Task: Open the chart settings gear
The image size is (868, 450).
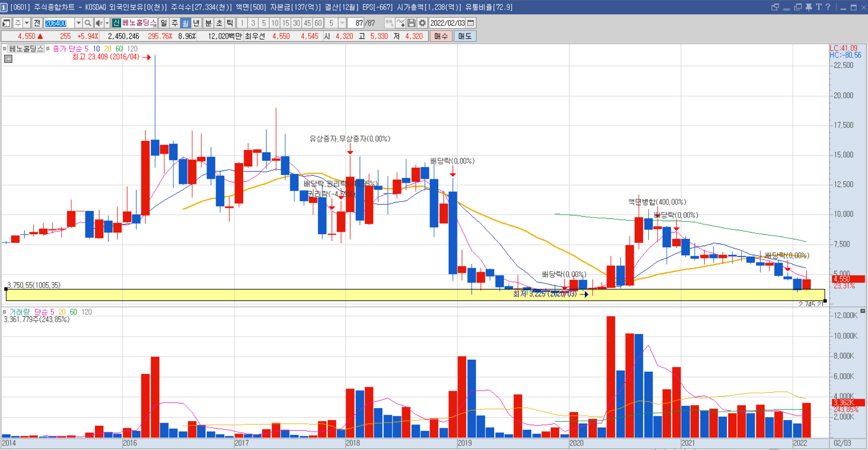Action: coord(423,23)
